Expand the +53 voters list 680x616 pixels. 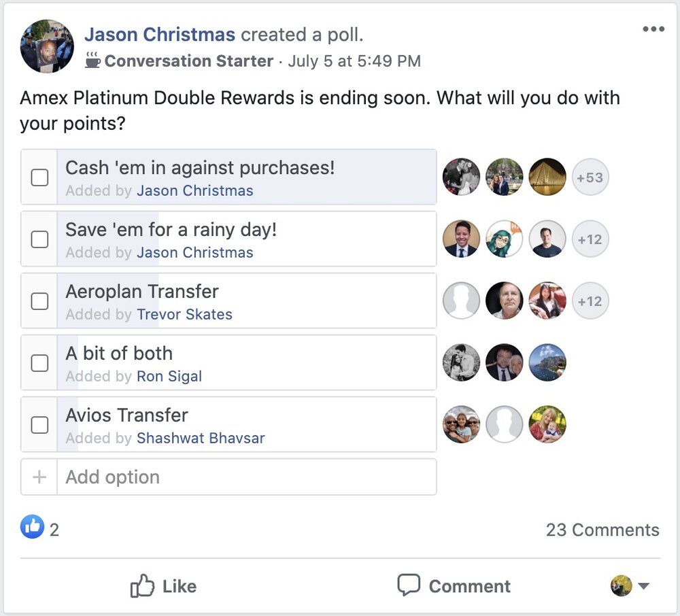point(590,177)
